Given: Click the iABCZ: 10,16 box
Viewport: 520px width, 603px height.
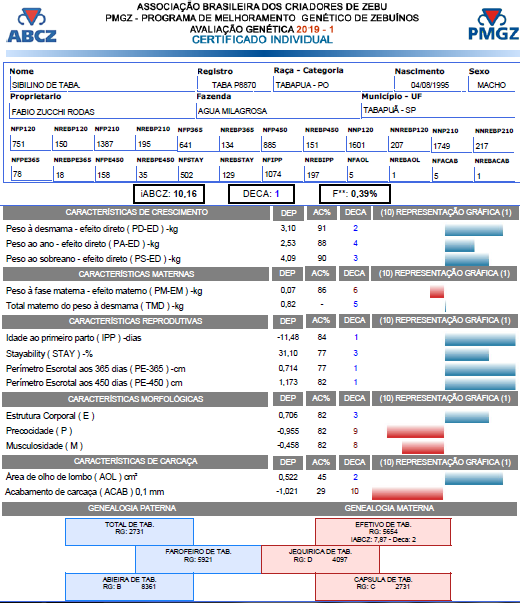Looking at the screenshot, I should (x=169, y=194).
